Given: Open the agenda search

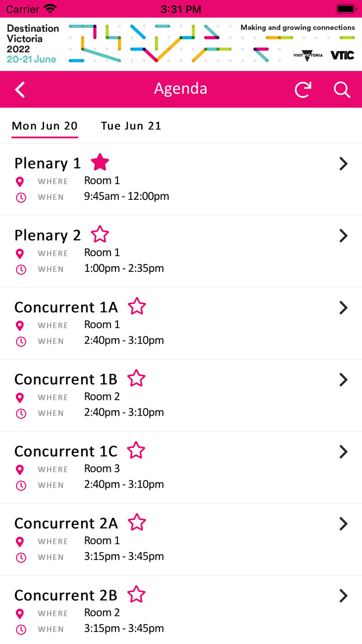Looking at the screenshot, I should pyautogui.click(x=342, y=90).
